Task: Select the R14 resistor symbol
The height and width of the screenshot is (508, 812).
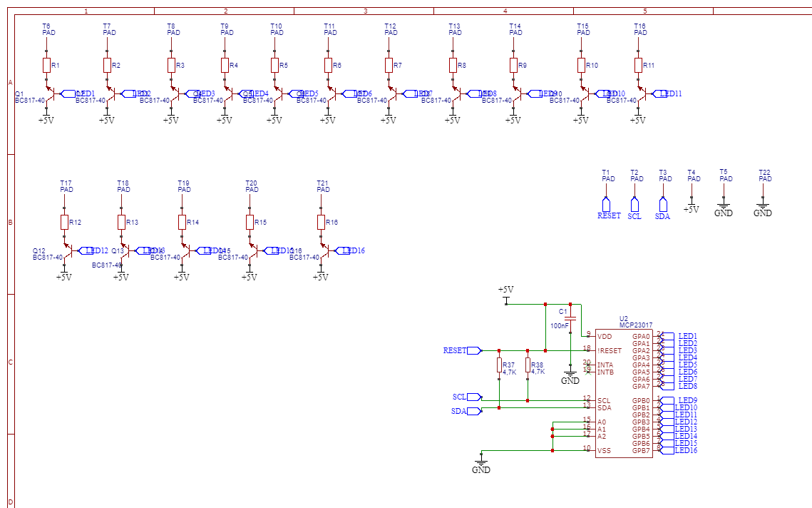Action: pos(183,223)
